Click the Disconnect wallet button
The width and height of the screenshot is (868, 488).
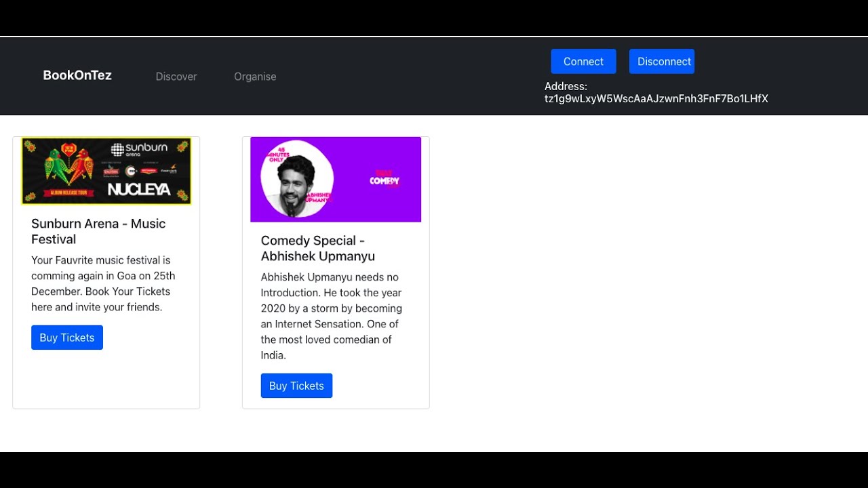click(x=662, y=61)
